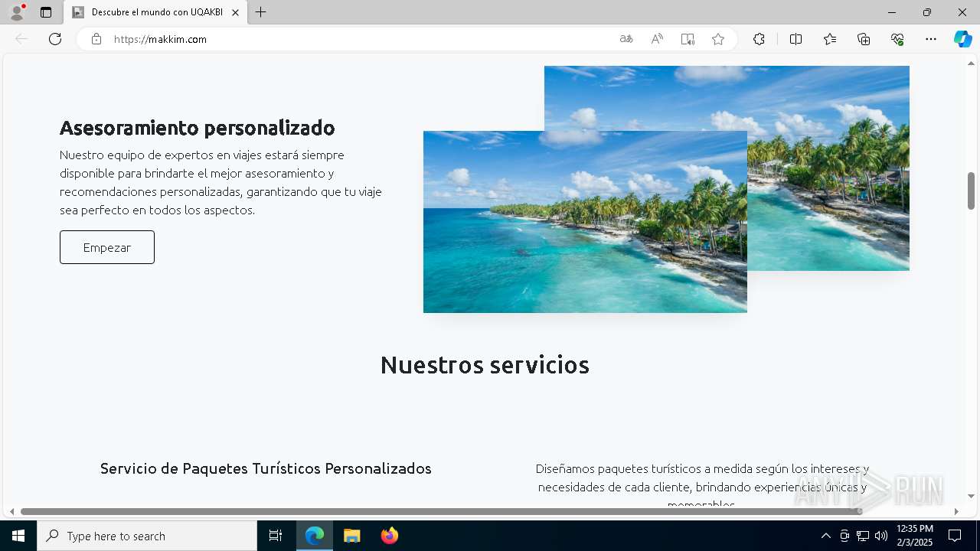Click the horizontal scrollbar left arrow
This screenshot has width=980, height=551.
pos(11,511)
